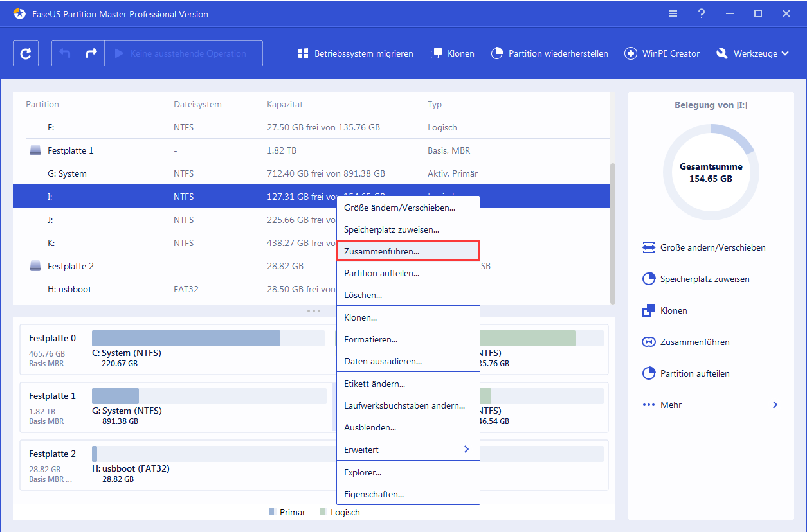
Task: Click the Primär legend color swatch
Action: (x=273, y=512)
